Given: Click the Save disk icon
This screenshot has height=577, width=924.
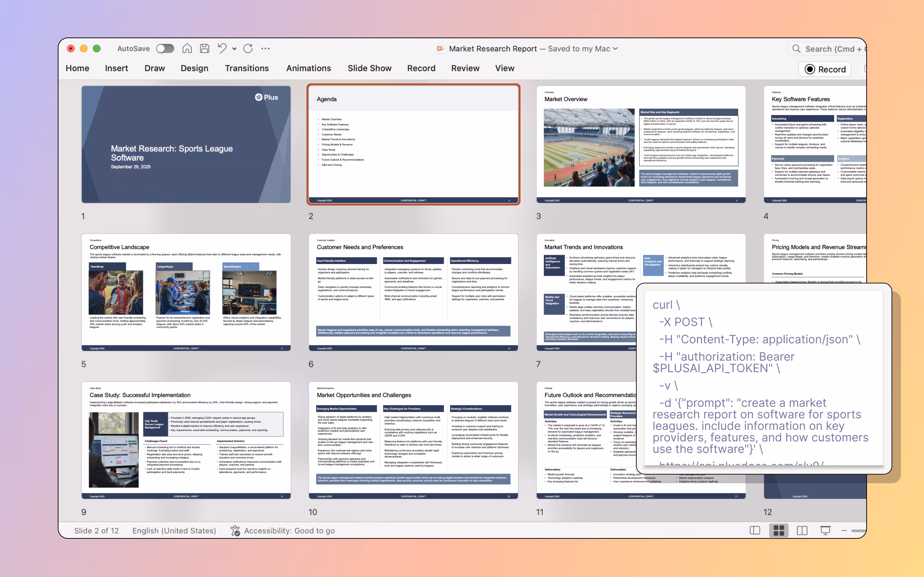Looking at the screenshot, I should point(205,48).
